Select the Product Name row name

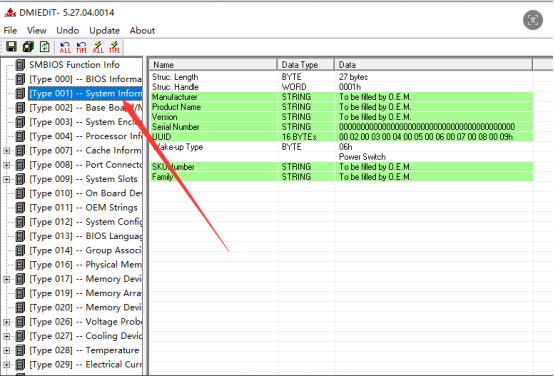(x=176, y=107)
